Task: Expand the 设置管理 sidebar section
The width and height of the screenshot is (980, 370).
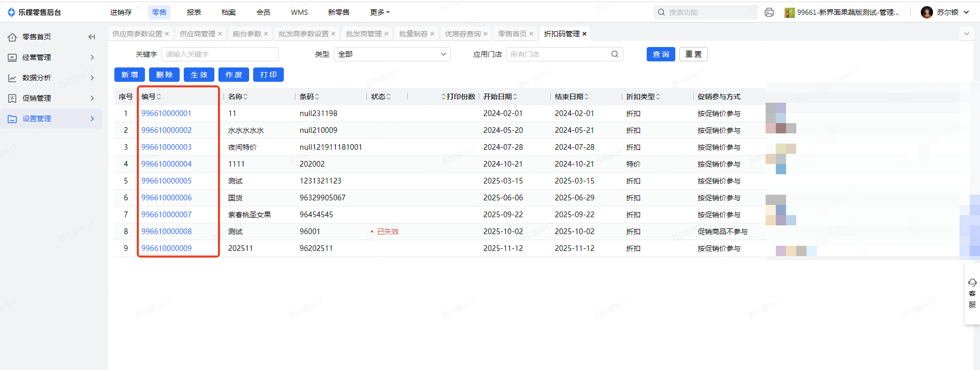Action: tap(92, 119)
